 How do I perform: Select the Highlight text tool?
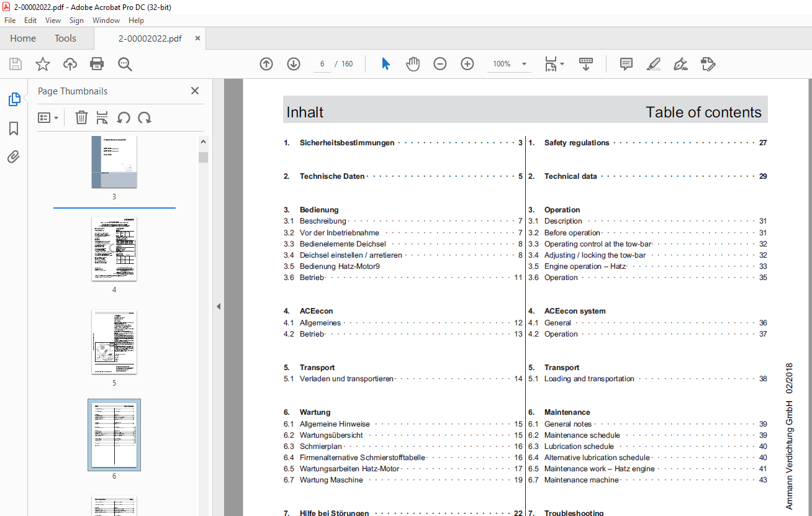[653, 64]
